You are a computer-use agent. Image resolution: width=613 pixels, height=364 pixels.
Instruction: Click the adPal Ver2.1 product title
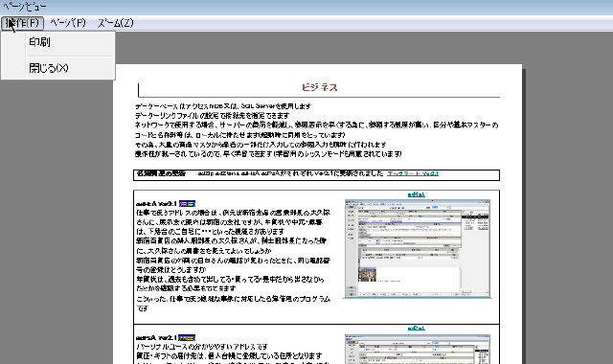point(156,337)
